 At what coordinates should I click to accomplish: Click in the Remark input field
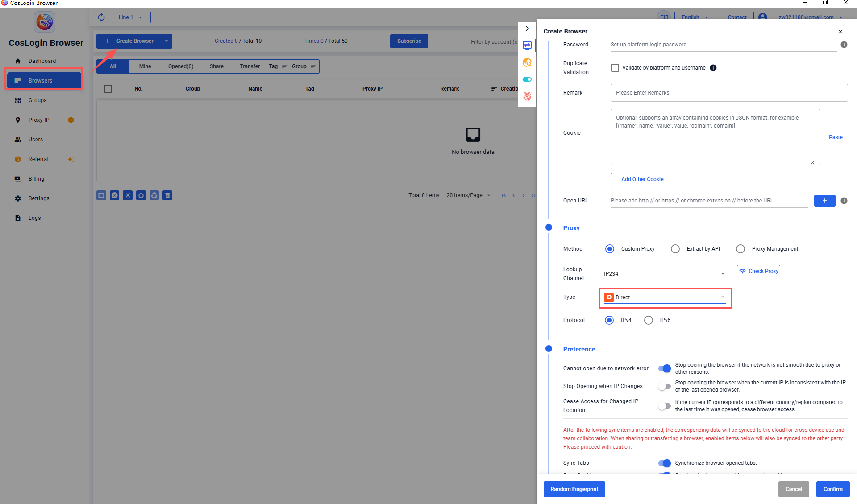(x=729, y=93)
